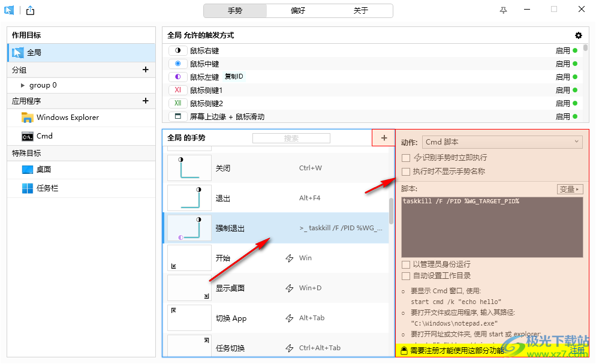The height and width of the screenshot is (364, 596).
Task: Click the trigger list vertical scrollbar
Action: [585, 48]
